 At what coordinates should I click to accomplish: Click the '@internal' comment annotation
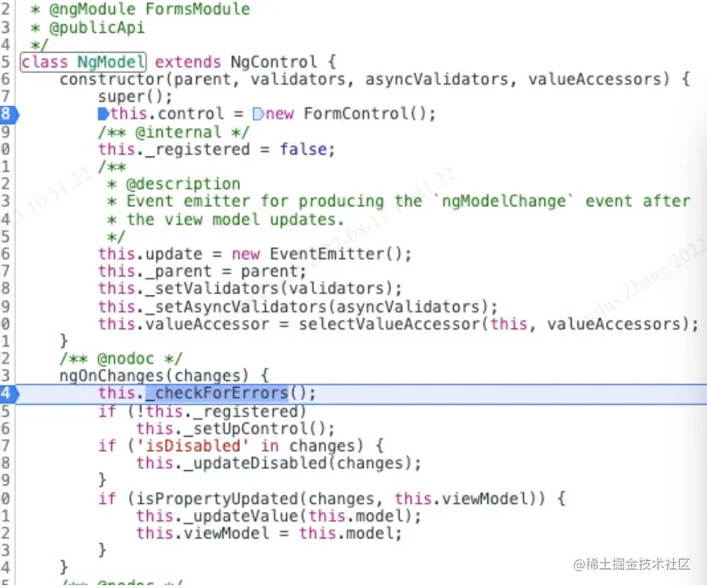tap(178, 132)
